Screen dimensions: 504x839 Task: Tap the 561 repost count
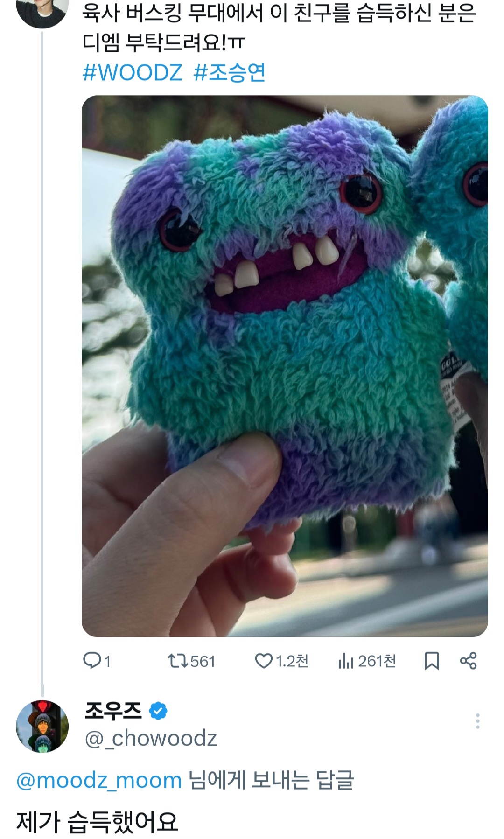(203, 661)
